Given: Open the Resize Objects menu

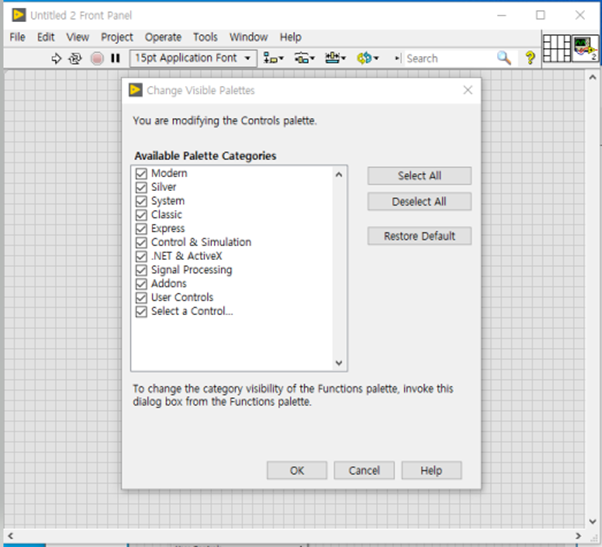Looking at the screenshot, I should tap(335, 58).
